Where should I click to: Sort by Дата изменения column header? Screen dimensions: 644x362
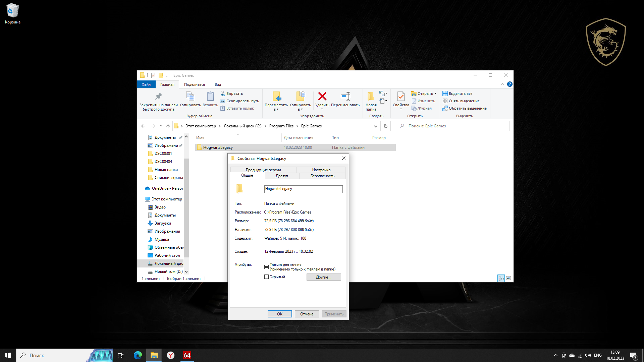[x=306, y=138]
